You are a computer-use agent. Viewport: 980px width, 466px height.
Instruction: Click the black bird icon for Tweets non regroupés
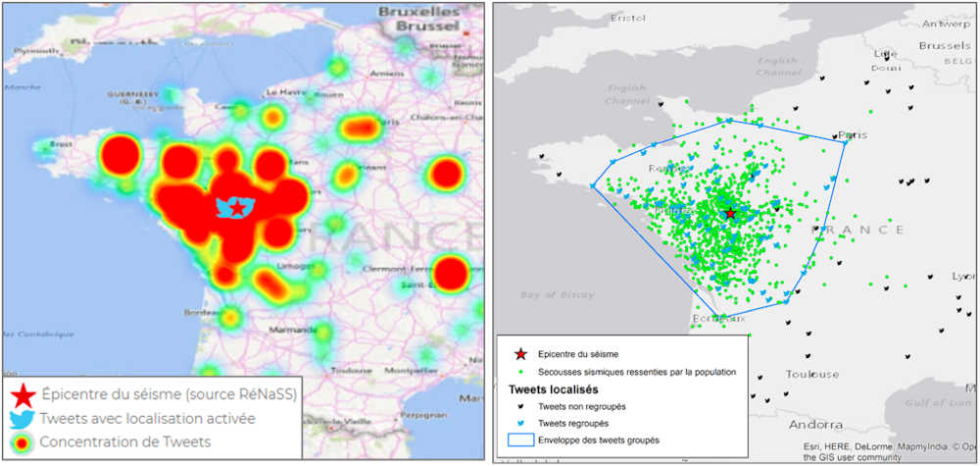[519, 406]
